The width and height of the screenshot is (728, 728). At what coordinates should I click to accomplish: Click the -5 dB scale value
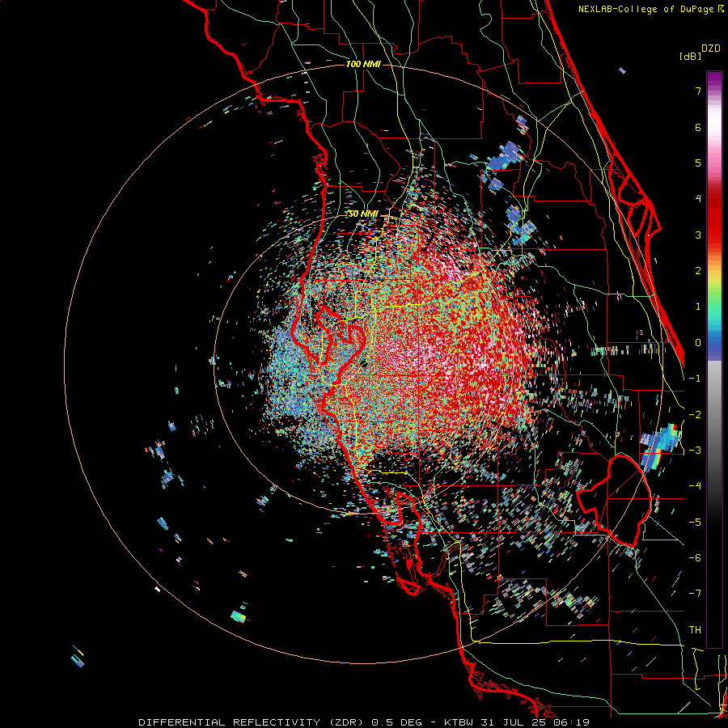[695, 523]
